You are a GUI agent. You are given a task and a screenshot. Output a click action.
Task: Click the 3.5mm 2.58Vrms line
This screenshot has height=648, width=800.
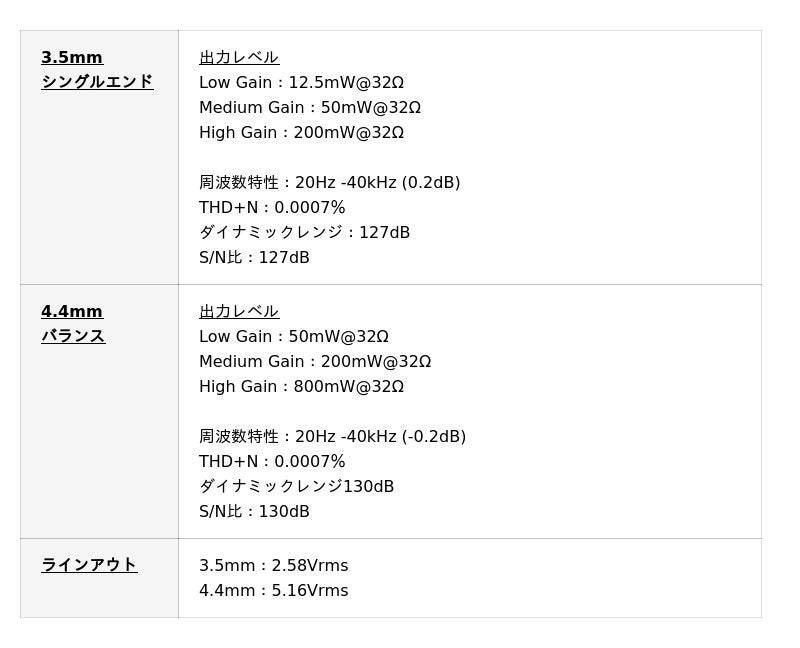pos(273,566)
